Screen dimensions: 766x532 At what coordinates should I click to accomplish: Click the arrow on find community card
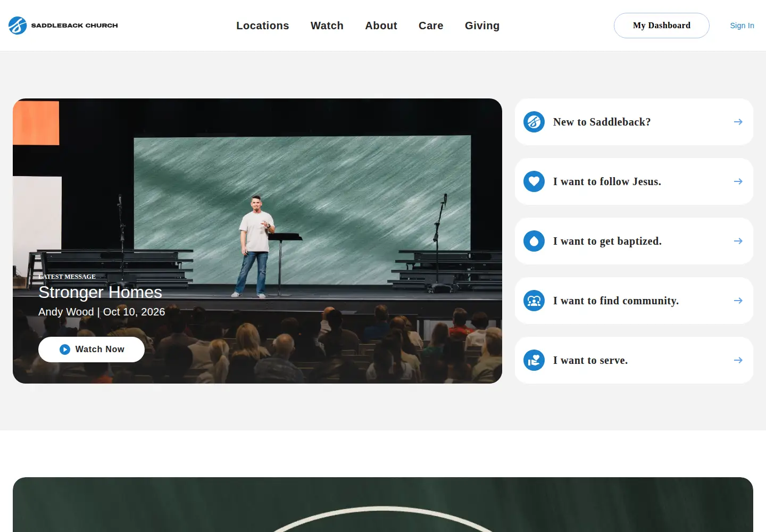tap(738, 301)
